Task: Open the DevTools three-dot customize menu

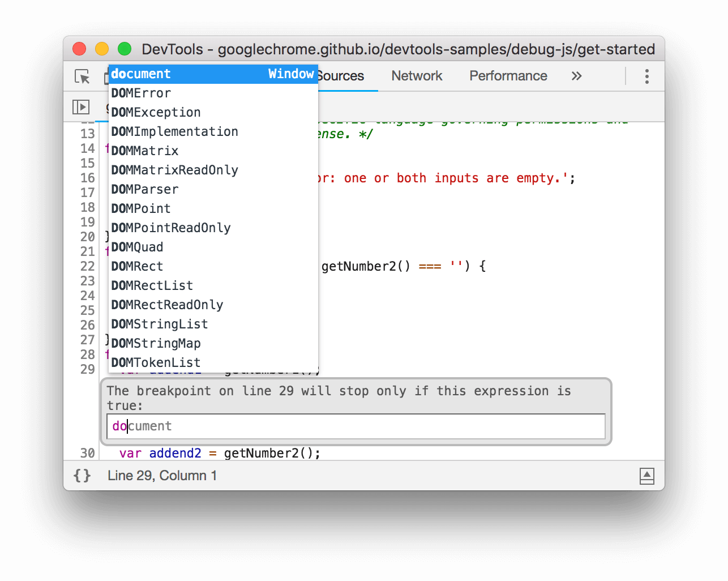Action: [646, 76]
